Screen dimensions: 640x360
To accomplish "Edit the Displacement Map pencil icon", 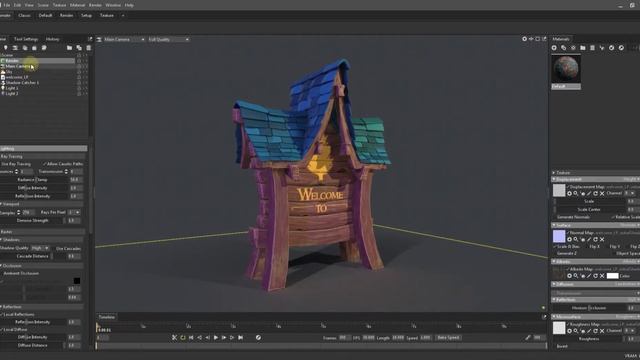I will [589, 193].
